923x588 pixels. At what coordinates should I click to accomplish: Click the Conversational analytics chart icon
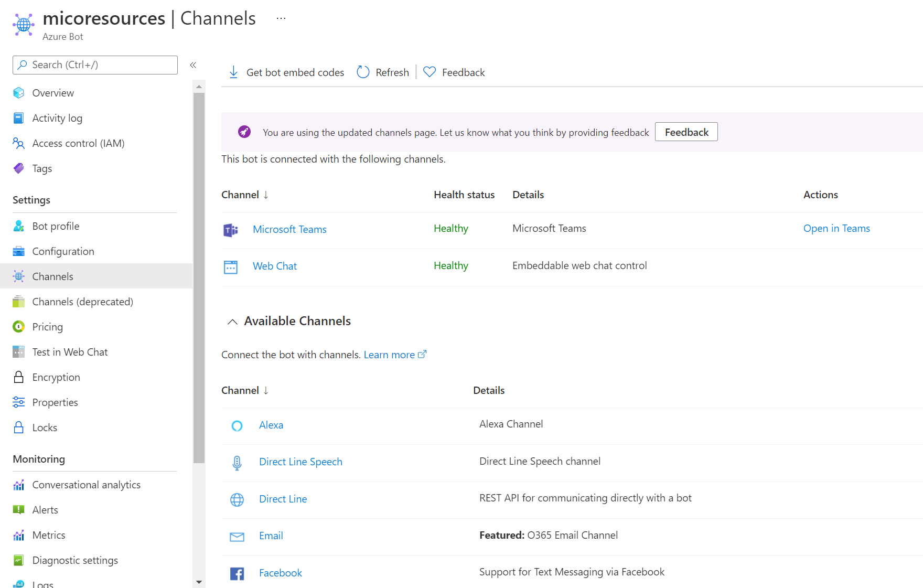19,485
